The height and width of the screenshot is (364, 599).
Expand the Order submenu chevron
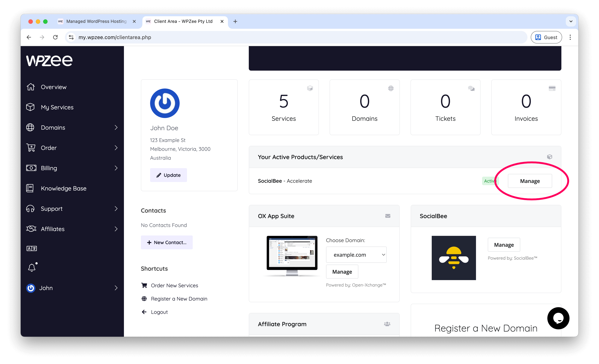(116, 148)
